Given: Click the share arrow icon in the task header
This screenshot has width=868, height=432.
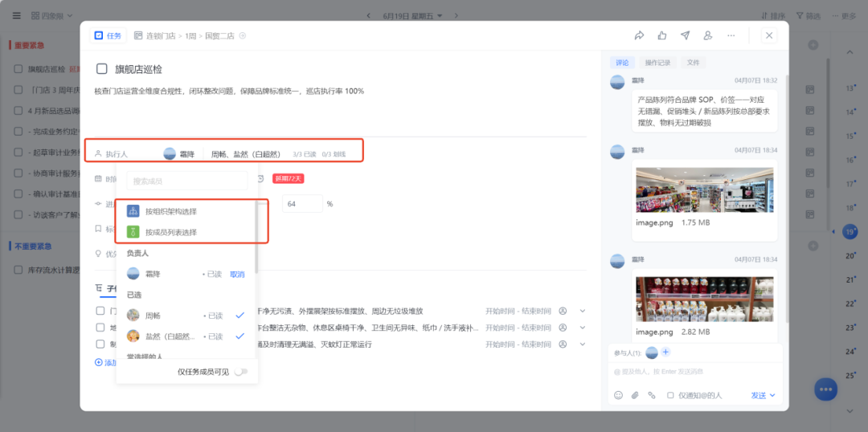Looking at the screenshot, I should pyautogui.click(x=639, y=35).
